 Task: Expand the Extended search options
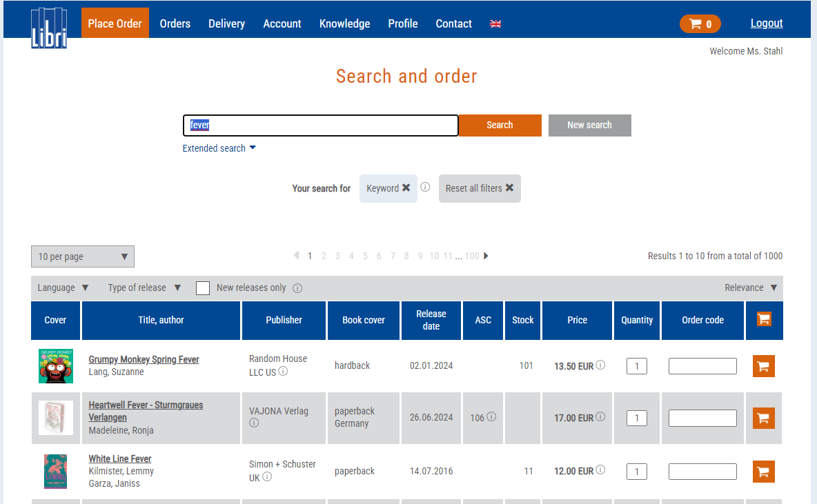[219, 148]
